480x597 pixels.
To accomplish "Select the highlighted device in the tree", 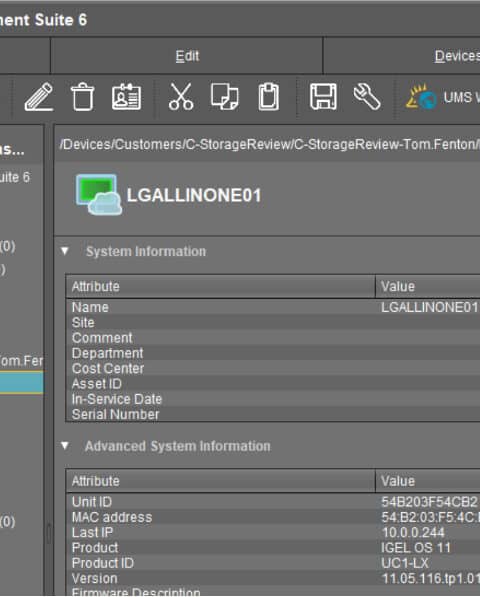I will [x=21, y=383].
